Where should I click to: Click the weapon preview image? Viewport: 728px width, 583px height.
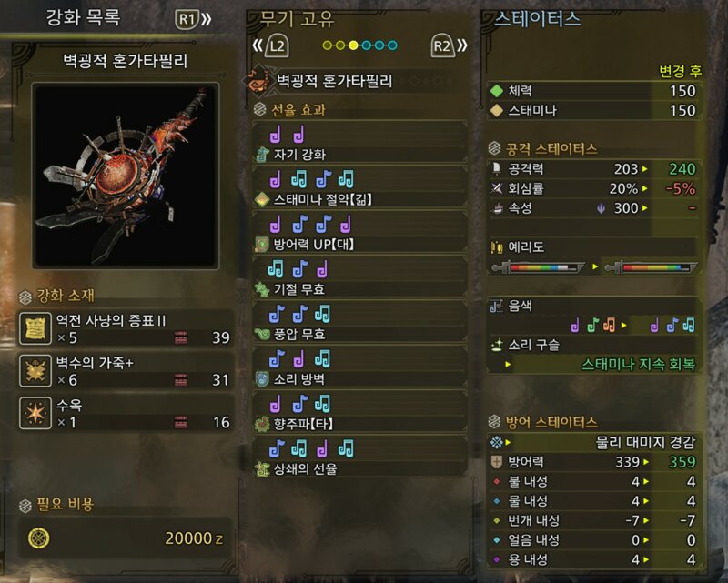pyautogui.click(x=126, y=176)
